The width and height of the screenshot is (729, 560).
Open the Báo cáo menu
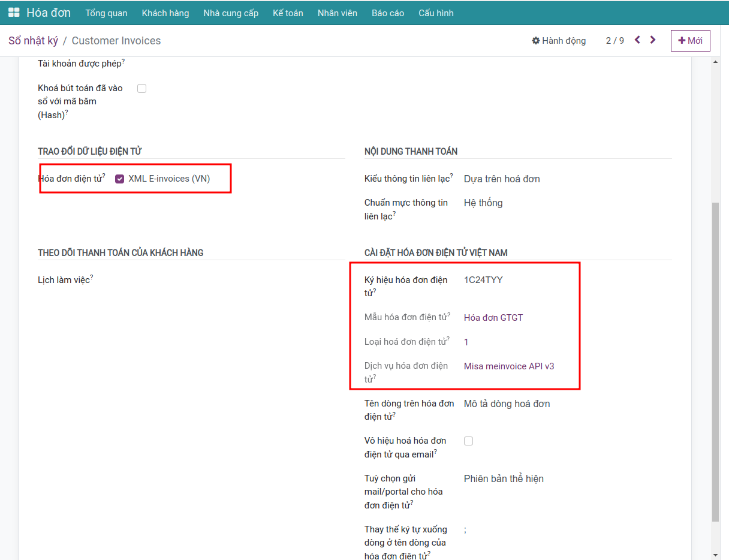(x=388, y=13)
